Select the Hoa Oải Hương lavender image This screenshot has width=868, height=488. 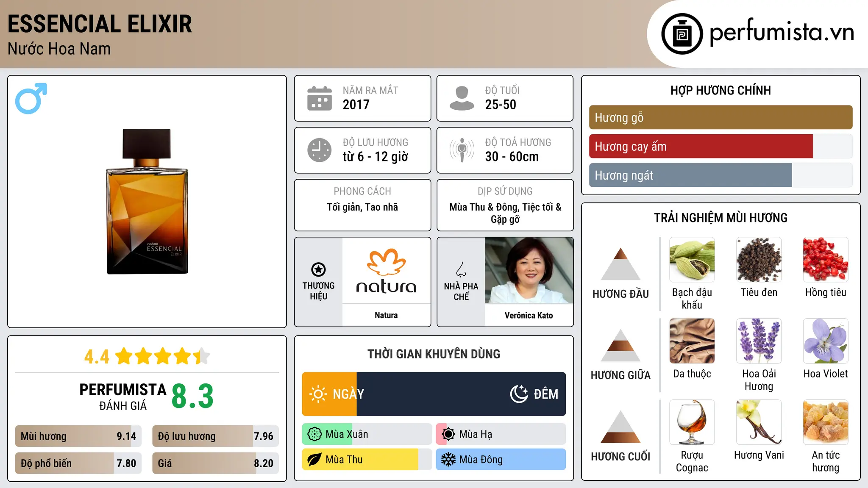(x=759, y=341)
